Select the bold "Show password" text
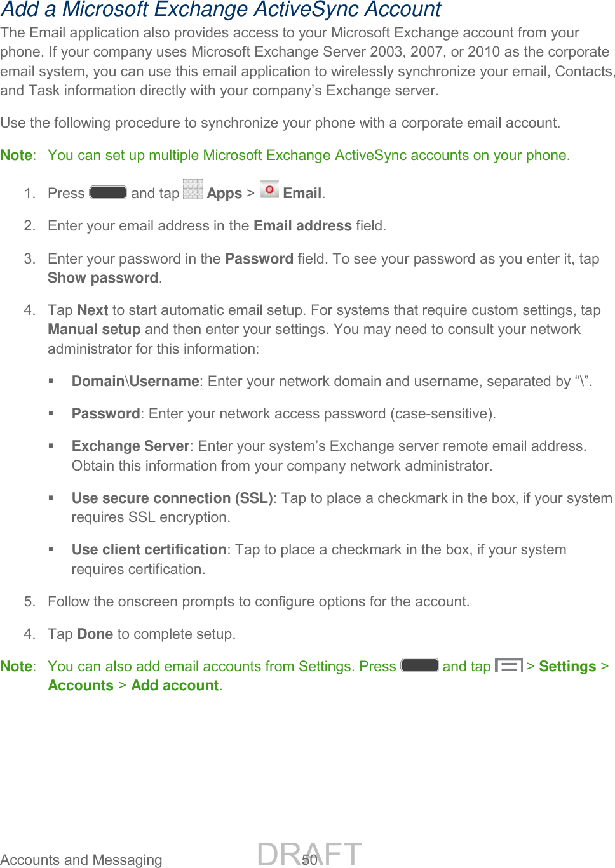Viewport: 615px width, 868px height. tap(103, 278)
